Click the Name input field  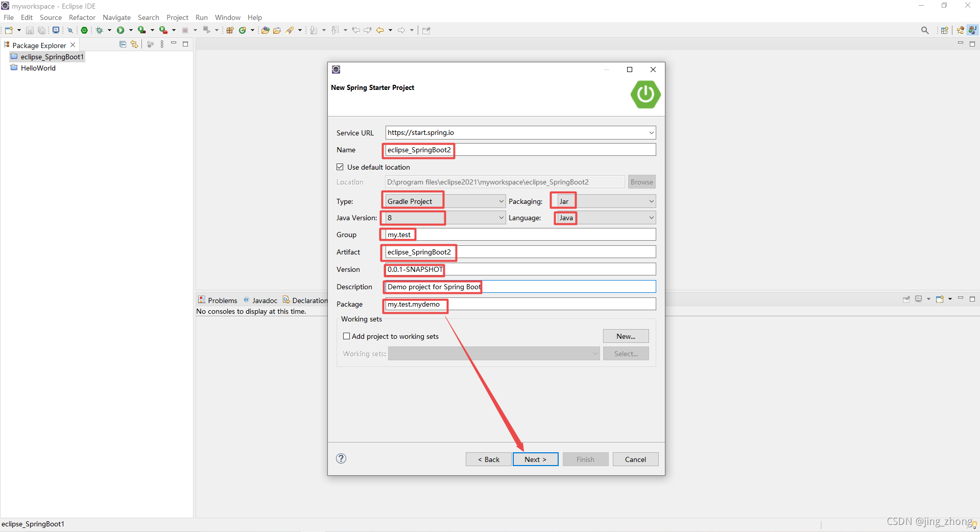tap(520, 150)
